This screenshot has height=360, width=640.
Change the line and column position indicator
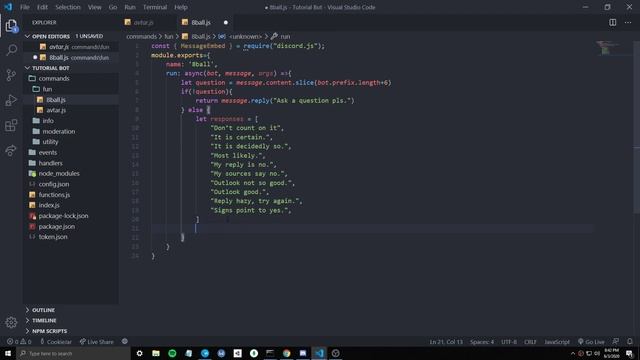(x=446, y=342)
